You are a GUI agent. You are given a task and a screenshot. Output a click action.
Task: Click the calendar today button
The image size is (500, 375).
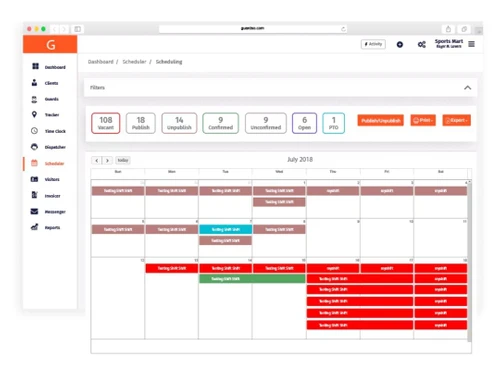tap(123, 160)
